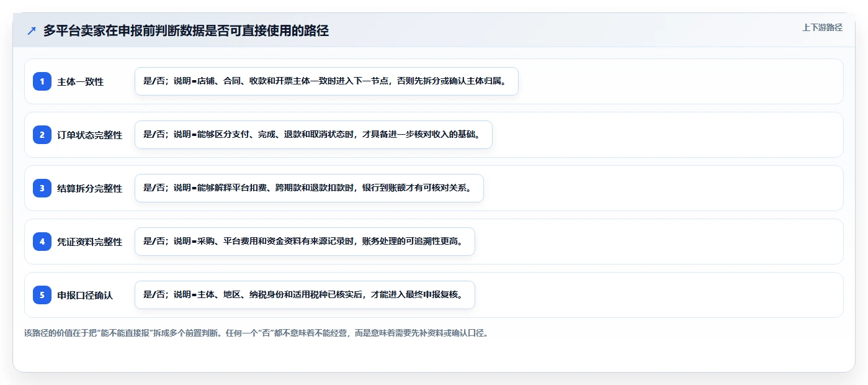The height and width of the screenshot is (385, 868).
Task: Select step badge 3 for 结算拆分完整性
Action: coord(42,188)
